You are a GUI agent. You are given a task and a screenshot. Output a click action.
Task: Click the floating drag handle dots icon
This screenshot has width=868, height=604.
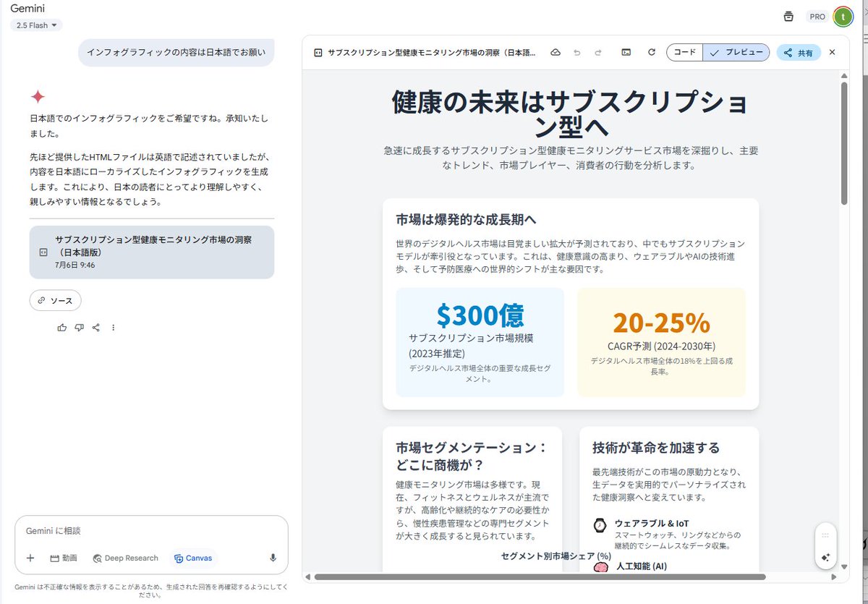tap(825, 535)
